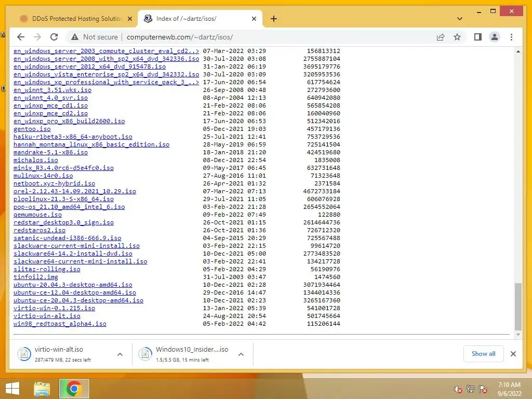Click the scrollbar up arrow

(518, 51)
